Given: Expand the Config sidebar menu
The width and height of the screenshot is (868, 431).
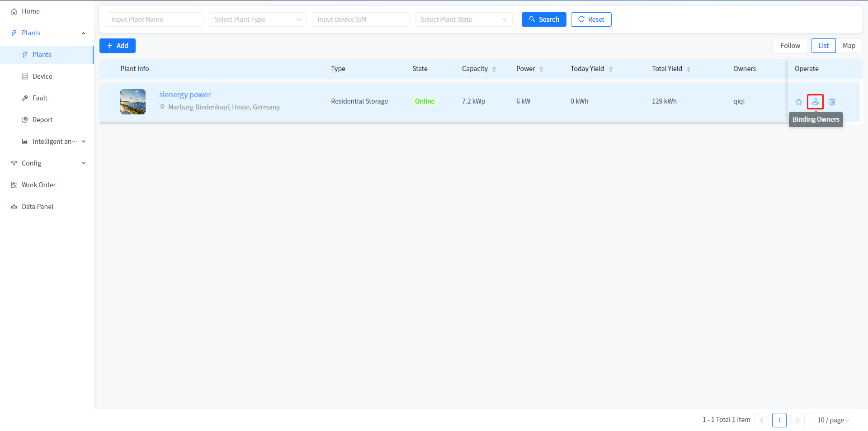Looking at the screenshot, I should click(x=47, y=163).
